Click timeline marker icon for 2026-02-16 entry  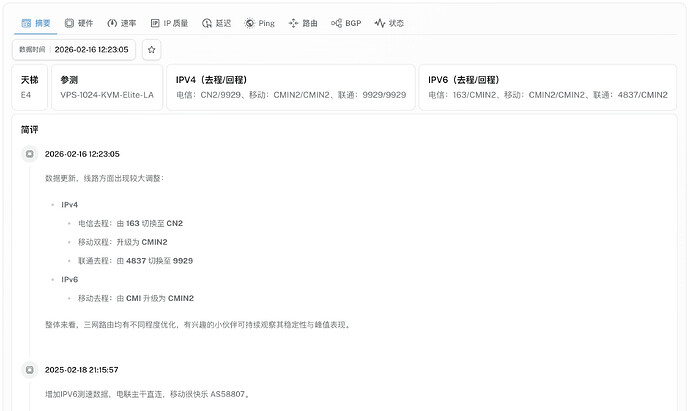click(29, 154)
